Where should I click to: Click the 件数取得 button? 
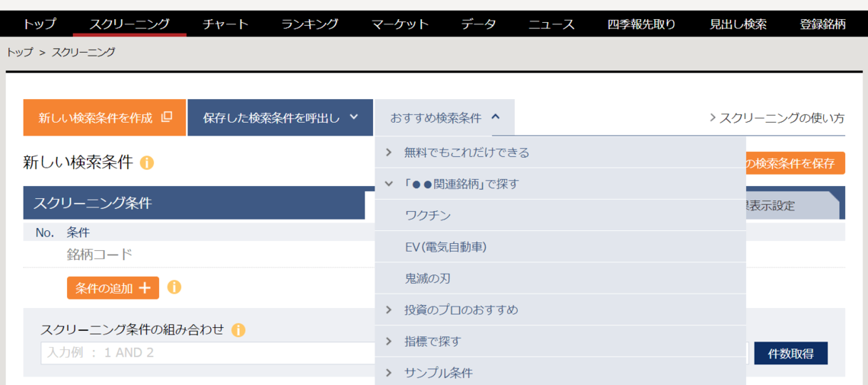click(x=790, y=353)
